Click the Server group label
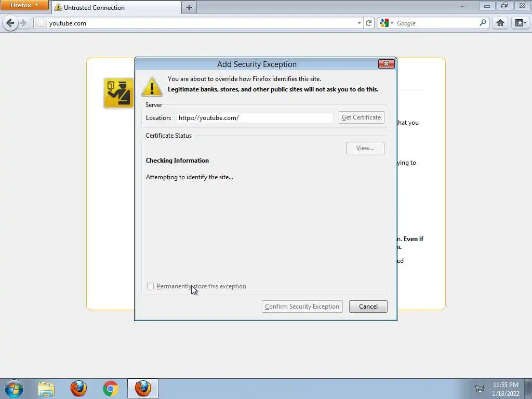The image size is (532, 399). (x=154, y=105)
